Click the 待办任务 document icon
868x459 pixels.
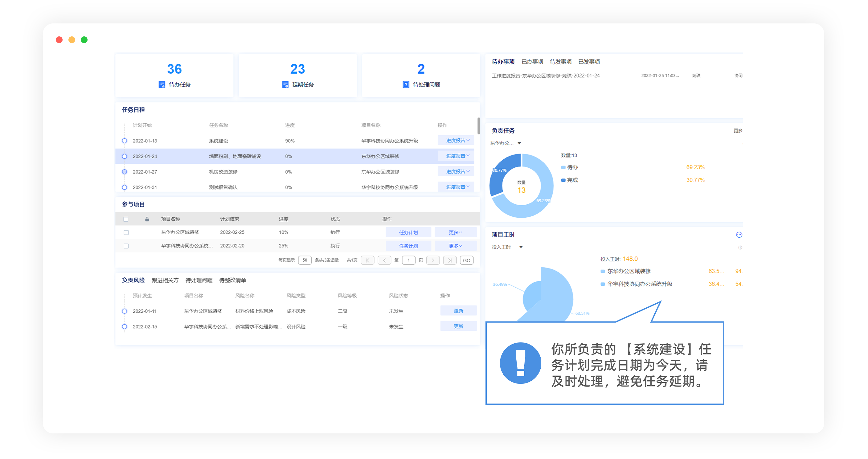(162, 84)
